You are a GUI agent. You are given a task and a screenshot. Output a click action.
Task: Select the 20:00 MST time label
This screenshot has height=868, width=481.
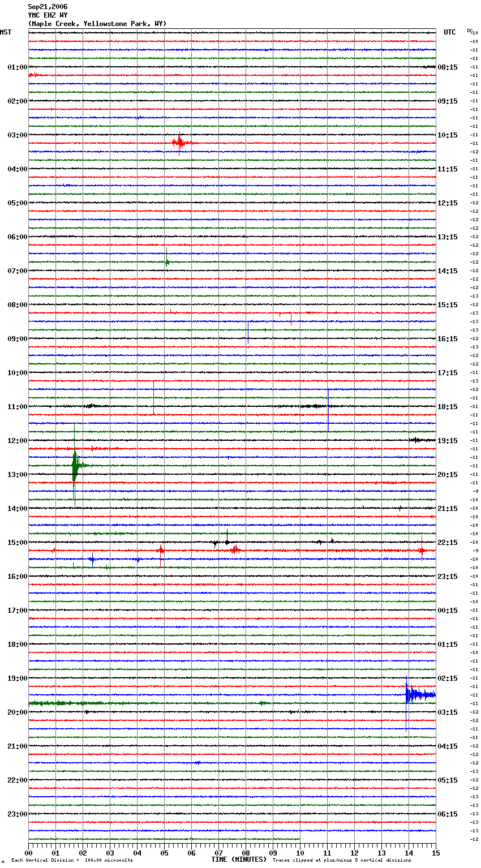pyautogui.click(x=18, y=712)
